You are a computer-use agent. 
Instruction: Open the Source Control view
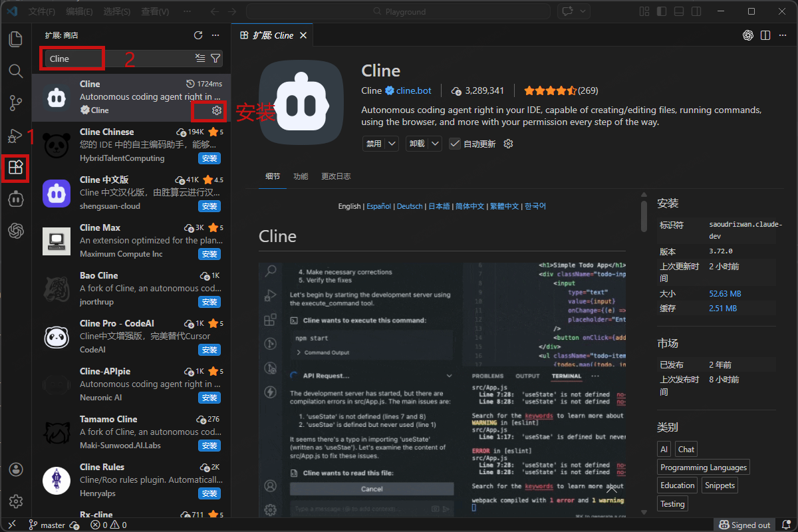tap(15, 103)
